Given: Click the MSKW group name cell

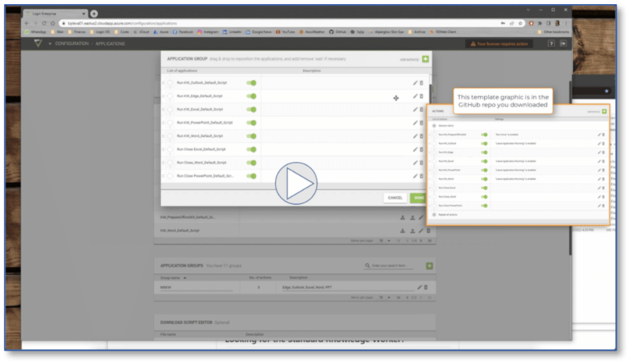Looking at the screenshot, I should point(197,288).
